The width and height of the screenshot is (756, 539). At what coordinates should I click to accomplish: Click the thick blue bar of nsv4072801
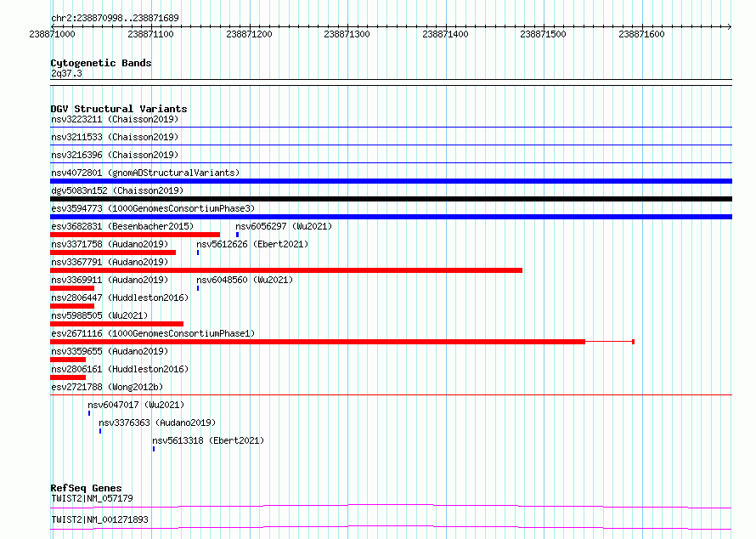391,181
